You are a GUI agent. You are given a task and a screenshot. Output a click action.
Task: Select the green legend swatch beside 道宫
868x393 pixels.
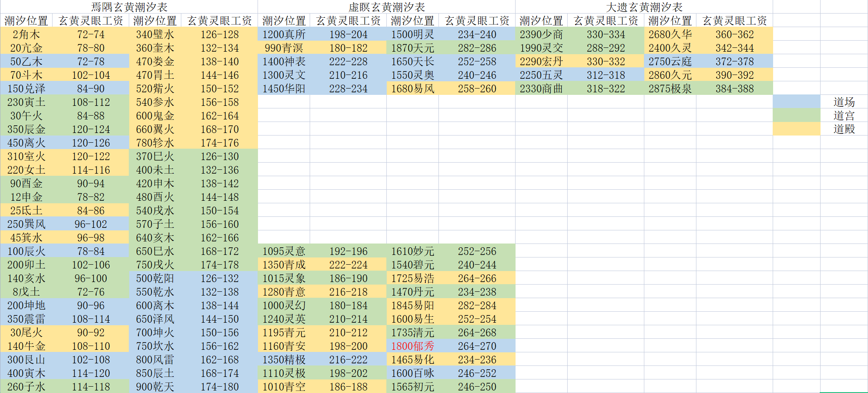(x=796, y=115)
